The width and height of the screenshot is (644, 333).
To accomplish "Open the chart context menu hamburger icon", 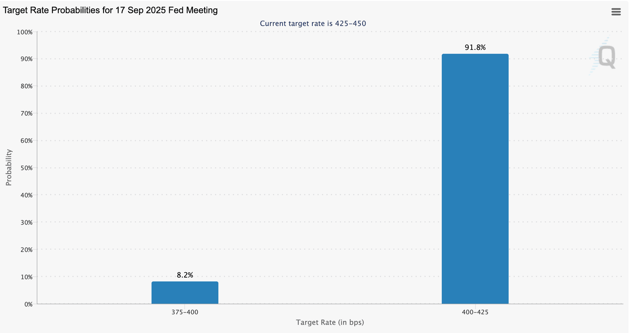I will pos(616,12).
